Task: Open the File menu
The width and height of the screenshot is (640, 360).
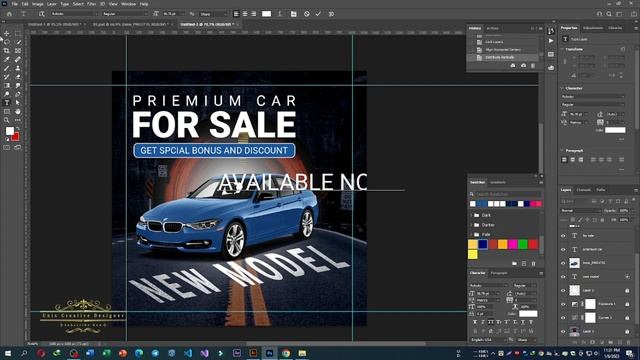Action: [14, 4]
